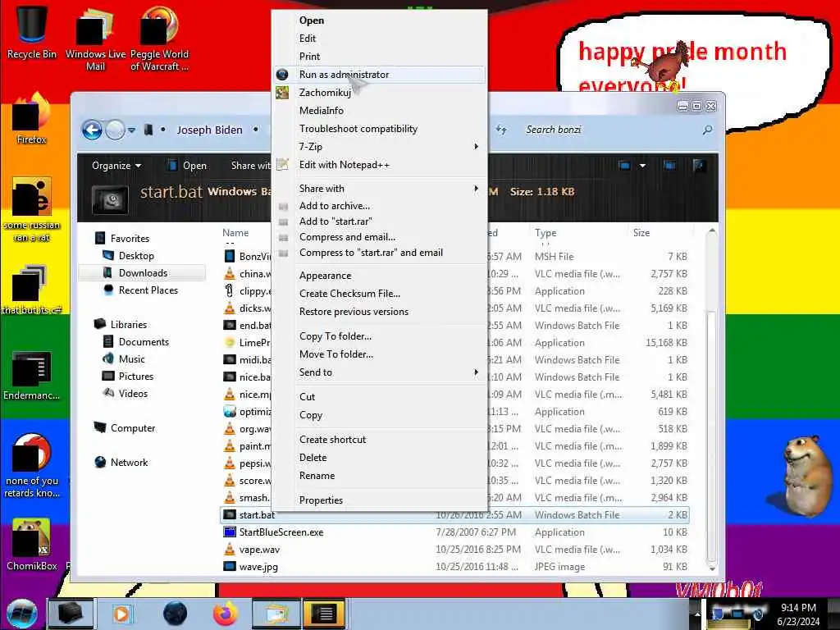Click the black window taskbar icon

323,614
